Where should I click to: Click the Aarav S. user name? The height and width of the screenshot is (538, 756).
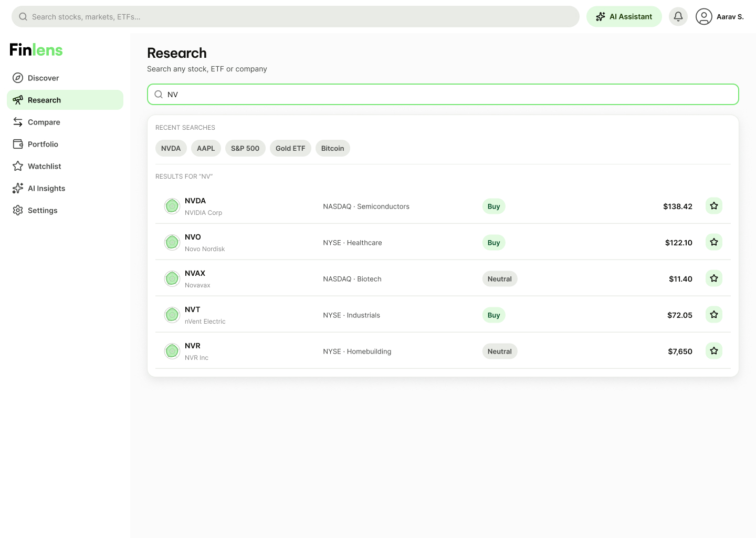730,17
